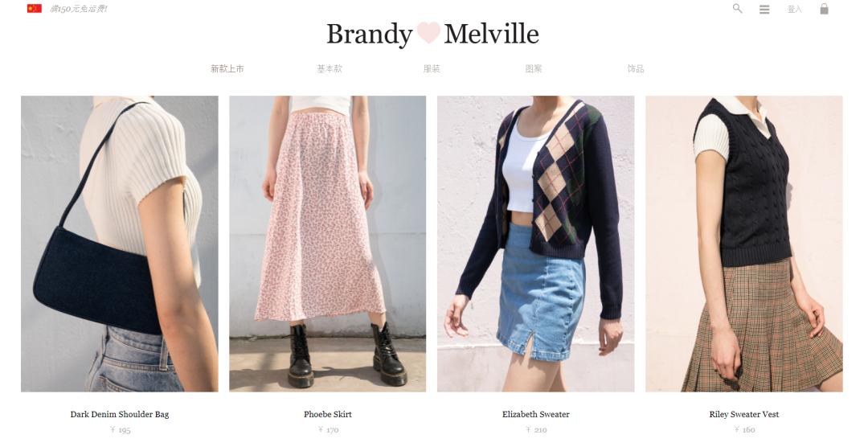View Dark Denim Shoulder Bag photo
868x447 pixels.
120,244
